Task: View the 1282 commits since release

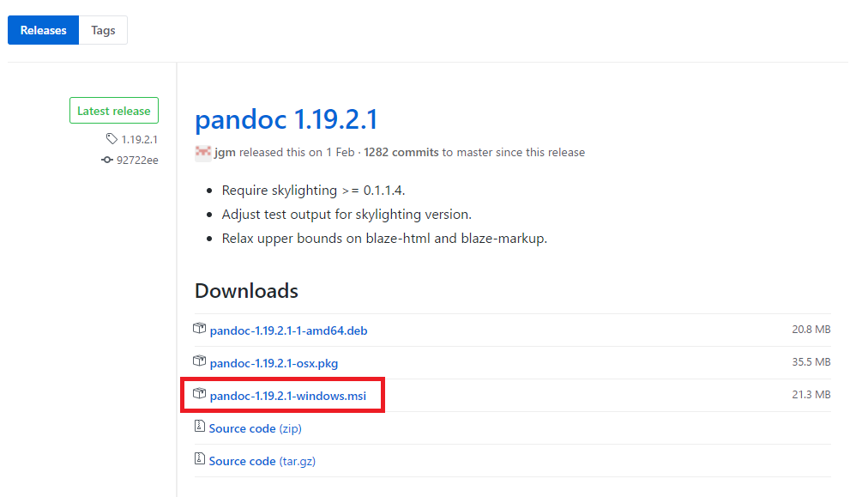Action: coord(401,153)
